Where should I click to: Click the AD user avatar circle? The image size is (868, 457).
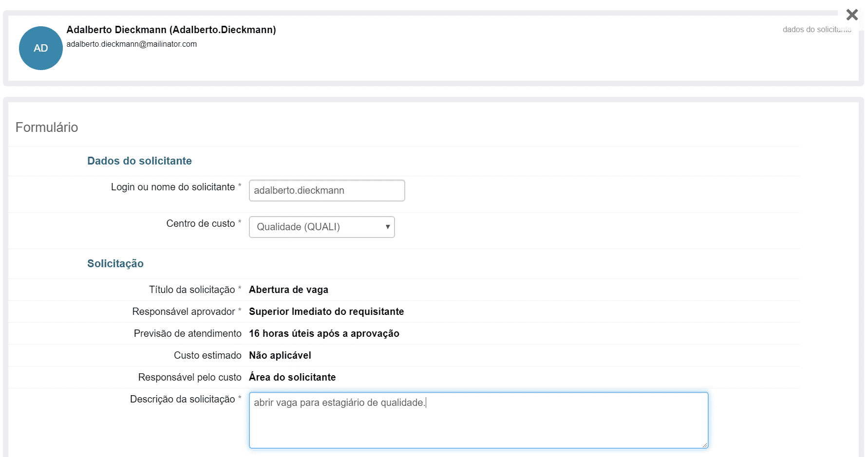(x=41, y=48)
